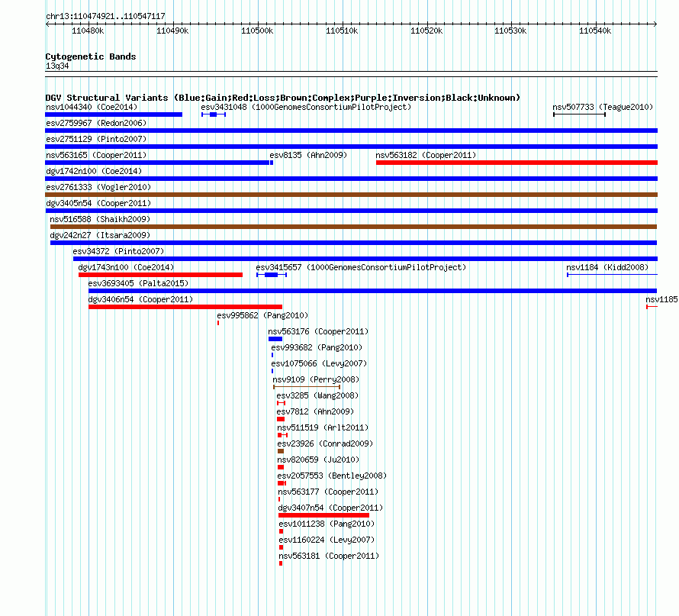
Task: Click esv2761333 (Vogler2010) complex variant label
Action: (98, 187)
